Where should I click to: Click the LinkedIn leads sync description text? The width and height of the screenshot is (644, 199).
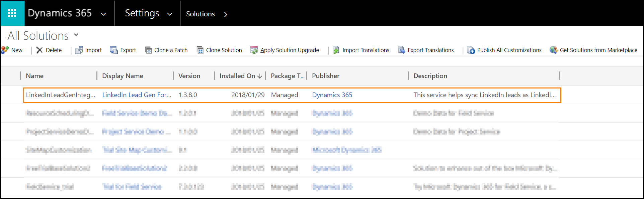coord(484,95)
